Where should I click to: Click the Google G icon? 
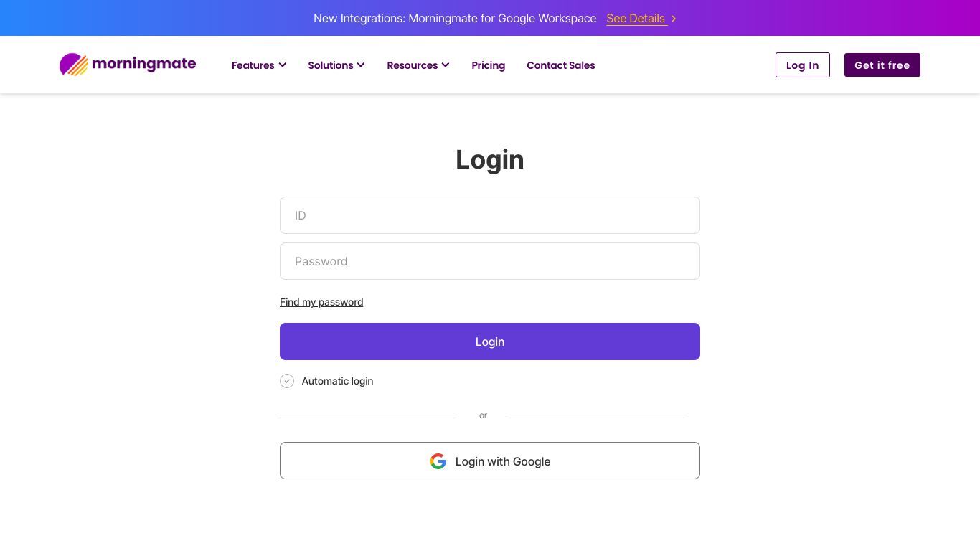click(x=438, y=461)
